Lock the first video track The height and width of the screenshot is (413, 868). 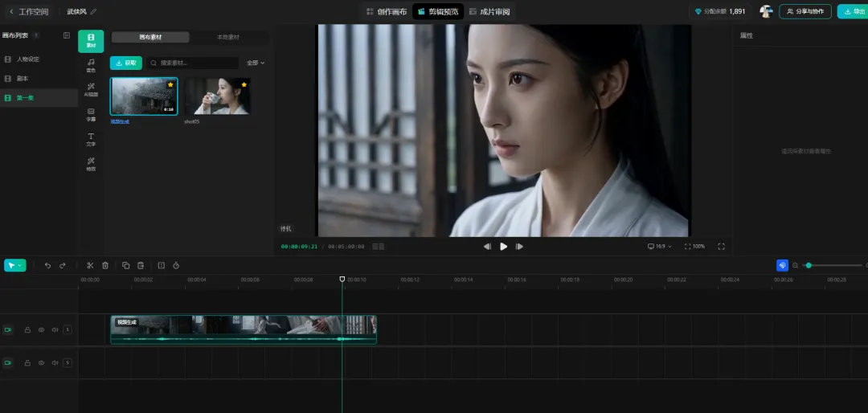27,330
